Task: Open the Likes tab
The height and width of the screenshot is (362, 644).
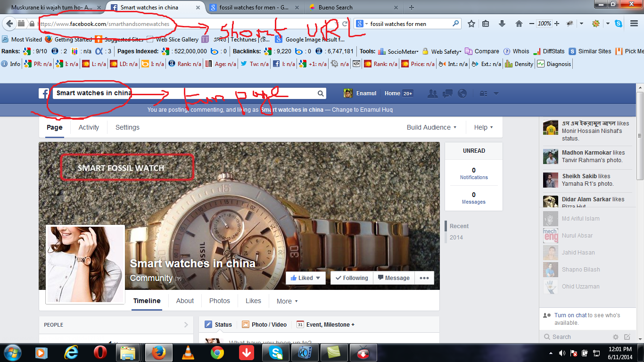Action: [x=253, y=301]
